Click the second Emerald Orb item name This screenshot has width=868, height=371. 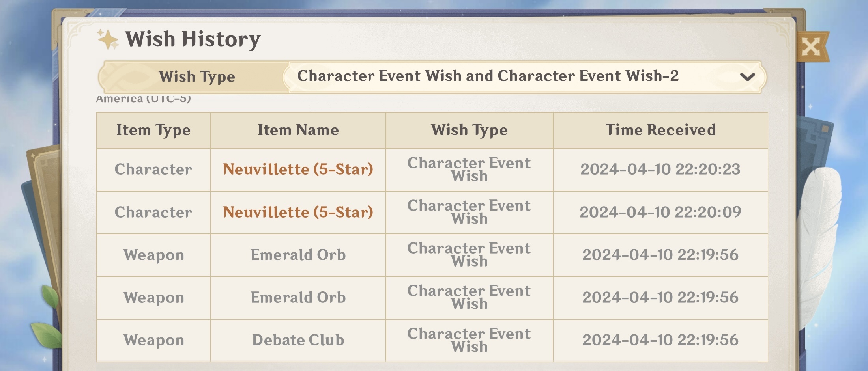(298, 298)
